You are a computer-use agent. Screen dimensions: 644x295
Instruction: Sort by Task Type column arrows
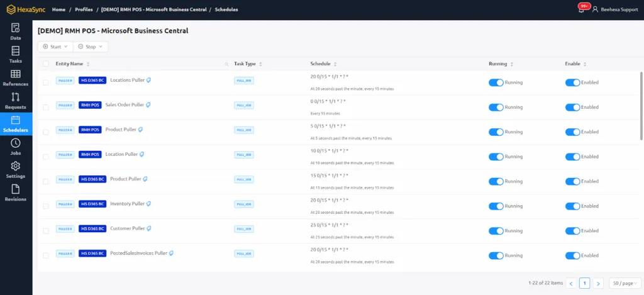click(x=260, y=64)
